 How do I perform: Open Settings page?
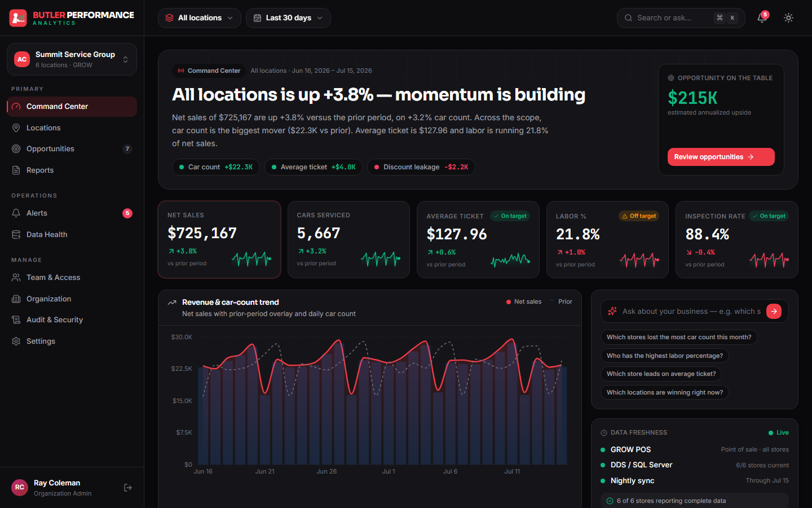72,341
